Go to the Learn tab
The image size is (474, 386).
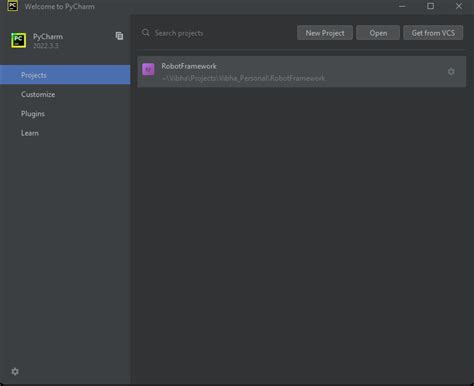65,133
